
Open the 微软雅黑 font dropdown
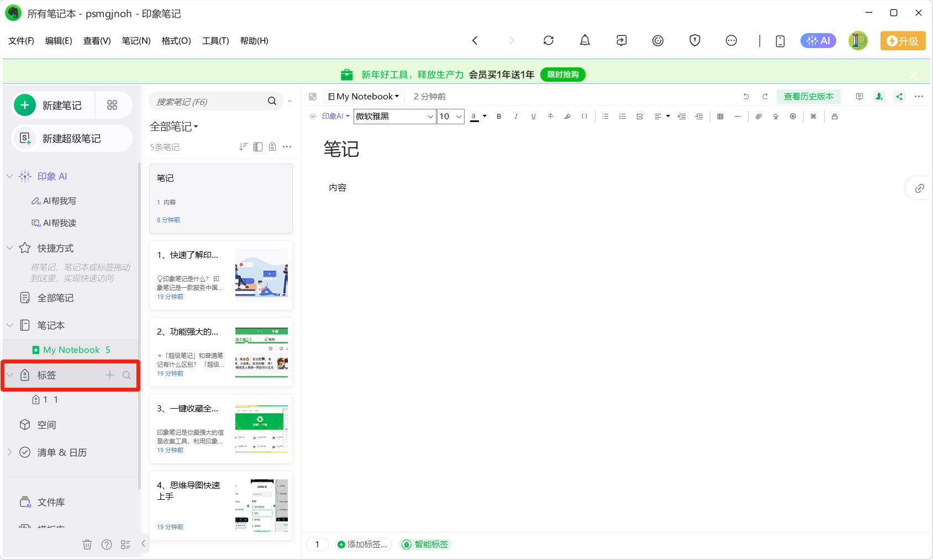click(x=394, y=117)
